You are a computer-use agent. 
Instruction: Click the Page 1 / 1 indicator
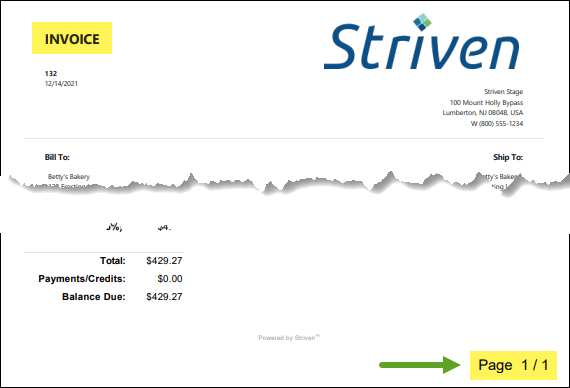(513, 365)
